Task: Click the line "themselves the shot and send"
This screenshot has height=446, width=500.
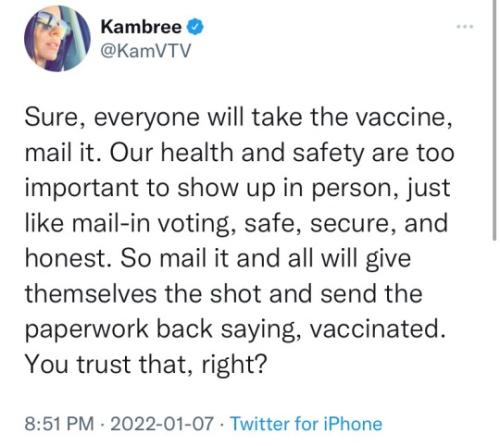Action: [224, 295]
